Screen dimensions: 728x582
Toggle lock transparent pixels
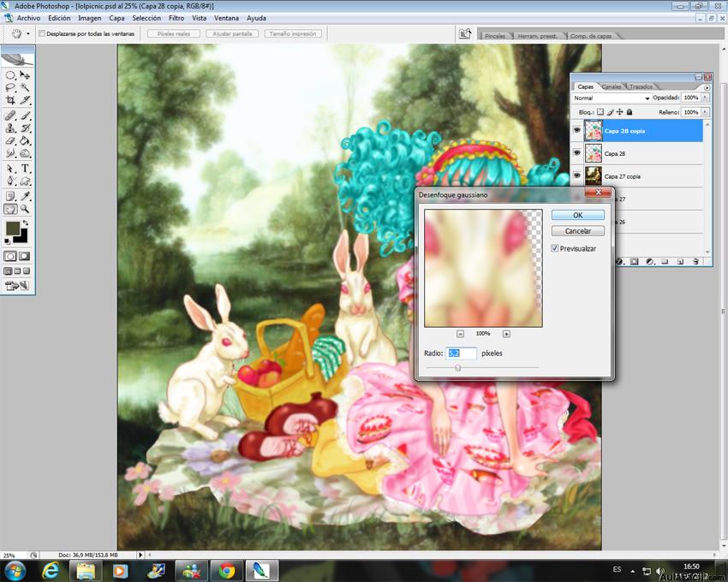(x=600, y=112)
